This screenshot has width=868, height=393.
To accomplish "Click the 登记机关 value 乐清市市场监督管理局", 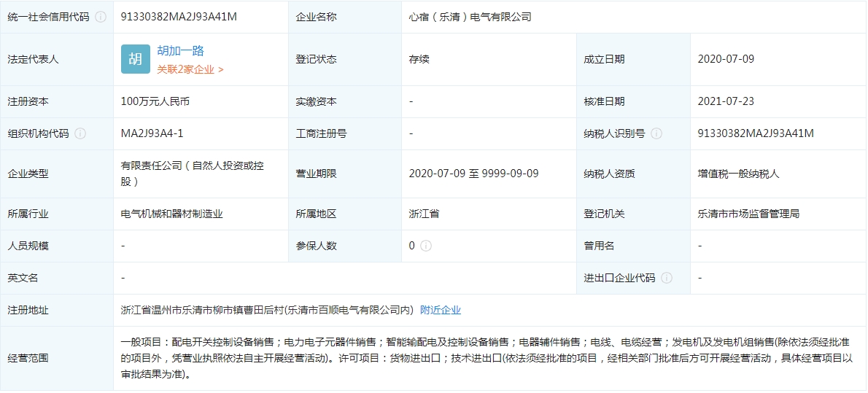I will (x=748, y=214).
